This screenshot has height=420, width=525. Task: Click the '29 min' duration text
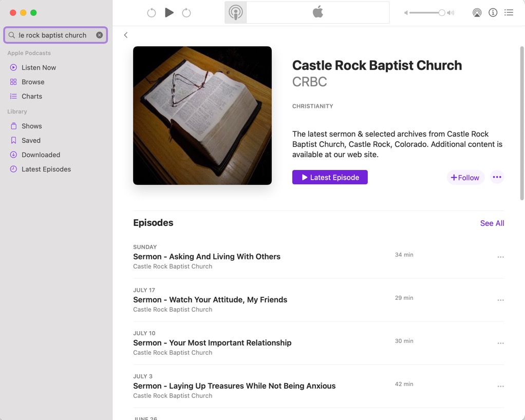pos(404,298)
